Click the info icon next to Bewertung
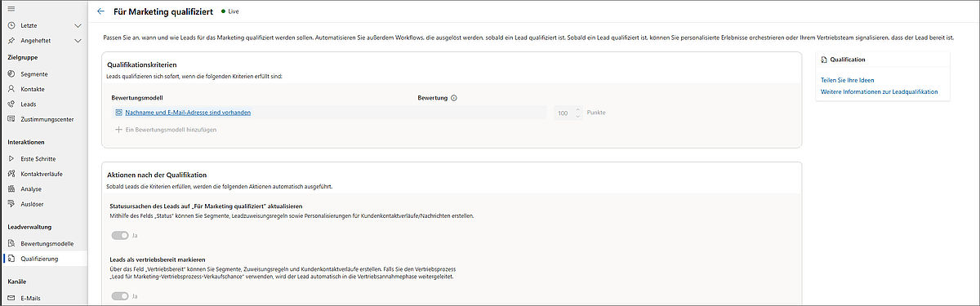The width and height of the screenshot is (980, 306). pos(454,98)
